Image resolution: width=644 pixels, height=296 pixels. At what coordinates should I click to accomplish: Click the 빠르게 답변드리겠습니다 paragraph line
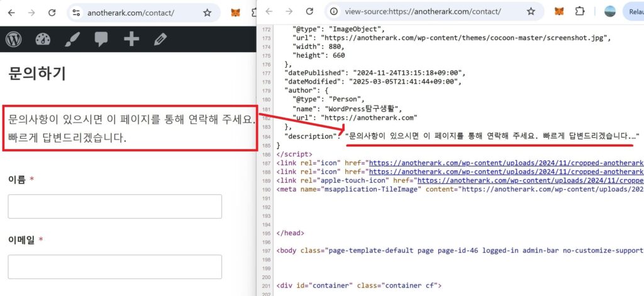click(67, 138)
